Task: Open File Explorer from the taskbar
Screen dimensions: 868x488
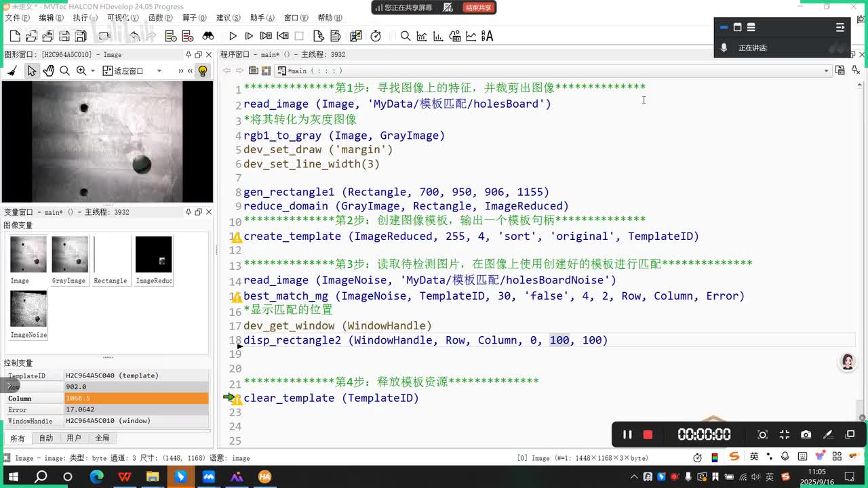Action: [152, 476]
